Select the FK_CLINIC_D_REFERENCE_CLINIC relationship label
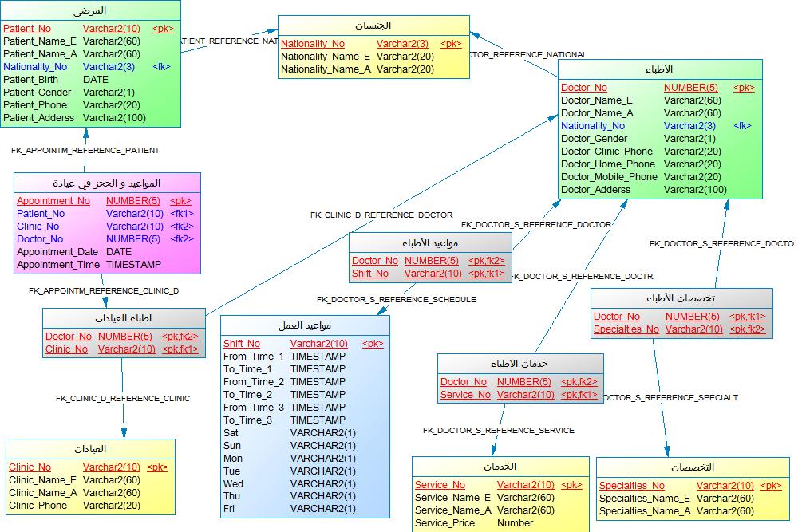Screen dimensions: 798x532 click(123, 398)
